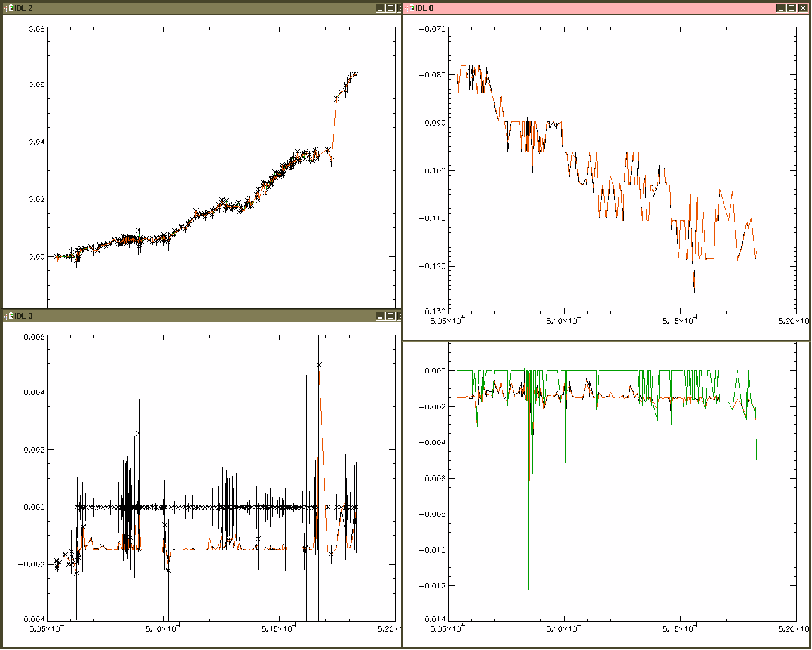Close the IDL 0 window
The image size is (812, 650).
click(802, 8)
